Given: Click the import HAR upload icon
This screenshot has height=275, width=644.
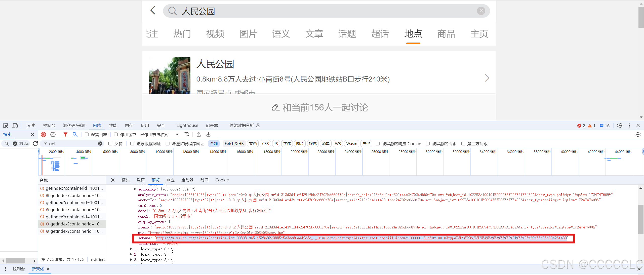Looking at the screenshot, I should [x=199, y=135].
